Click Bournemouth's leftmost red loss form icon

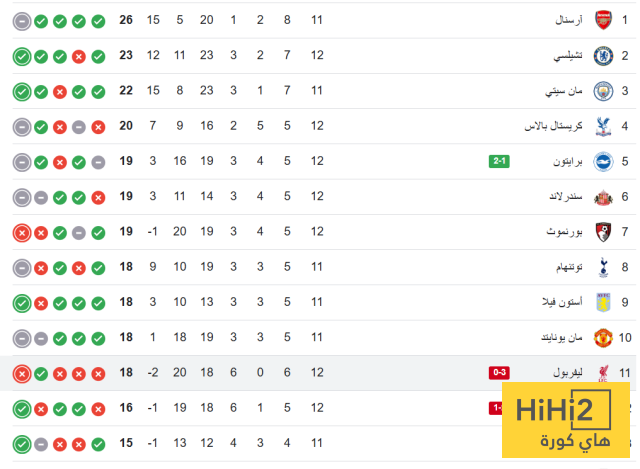[22, 232]
